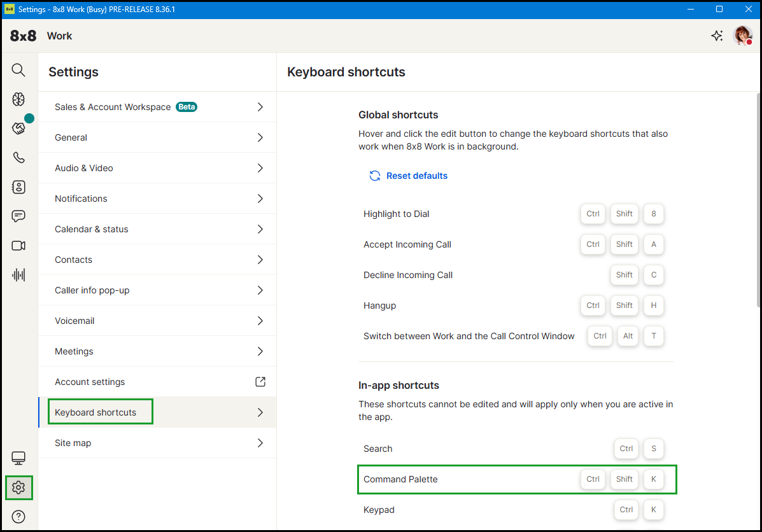Select General in settings list
Viewport: 762px width, 532px height.
click(x=157, y=137)
